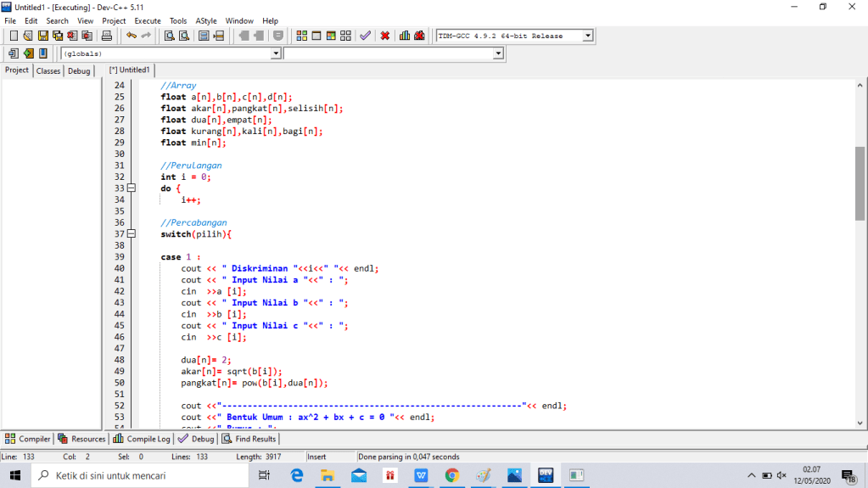Click the Save file toolbar icon
The height and width of the screenshot is (488, 868).
click(43, 36)
